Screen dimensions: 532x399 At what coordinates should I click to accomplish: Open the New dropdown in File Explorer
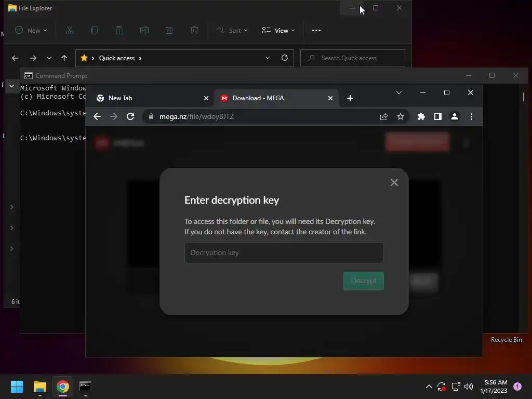(x=31, y=31)
